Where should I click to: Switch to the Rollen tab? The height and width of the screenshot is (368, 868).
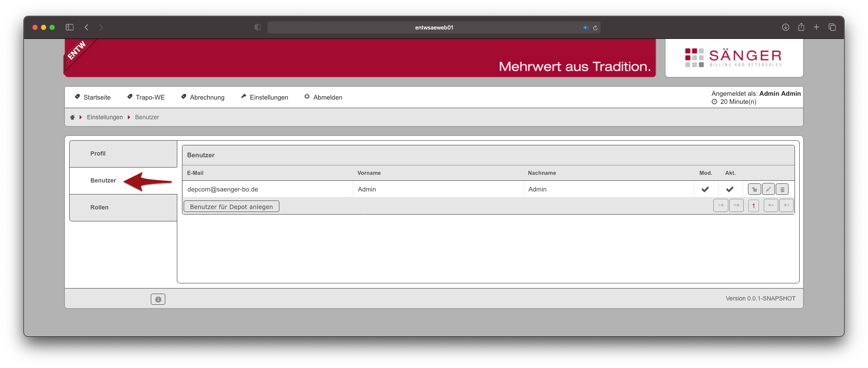(x=123, y=208)
